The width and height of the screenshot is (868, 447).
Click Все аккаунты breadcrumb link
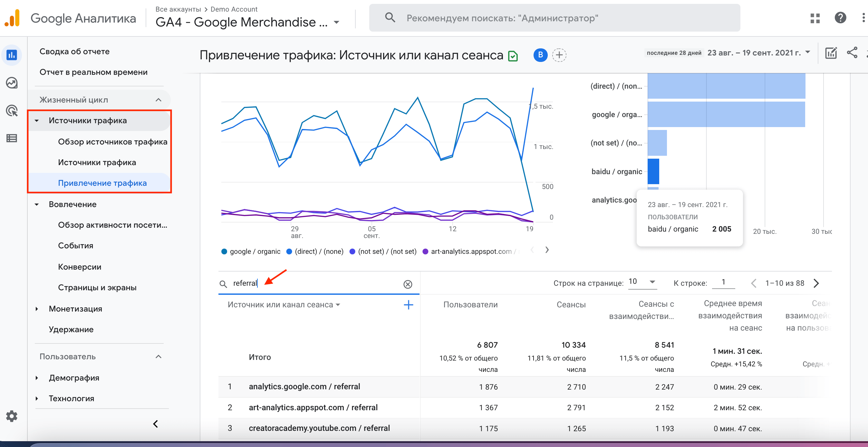tap(178, 9)
